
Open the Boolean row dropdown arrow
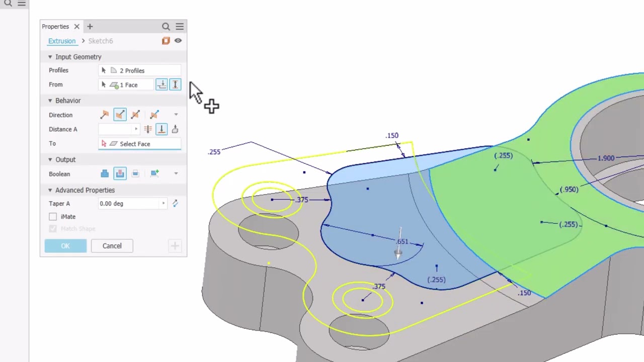[176, 174]
